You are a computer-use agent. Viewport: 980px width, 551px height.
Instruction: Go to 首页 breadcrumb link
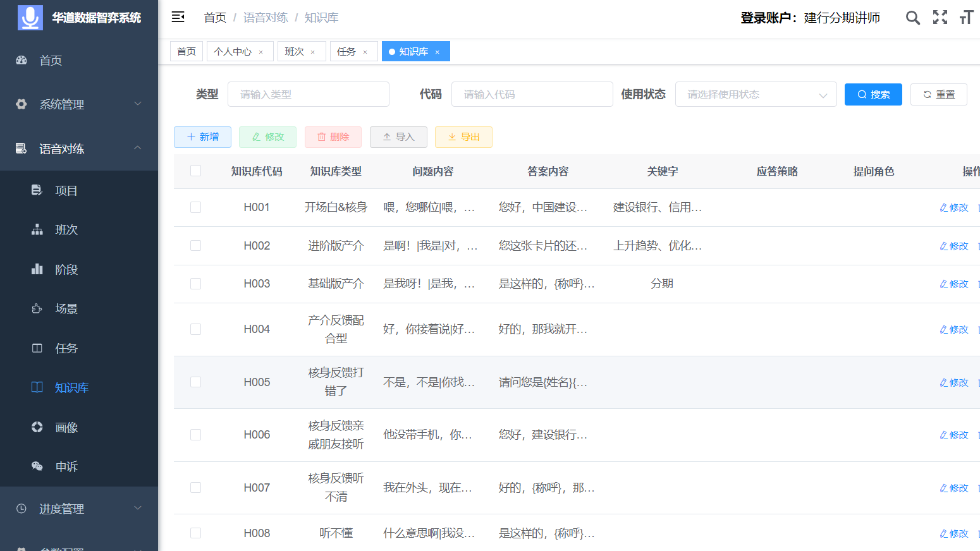point(215,18)
